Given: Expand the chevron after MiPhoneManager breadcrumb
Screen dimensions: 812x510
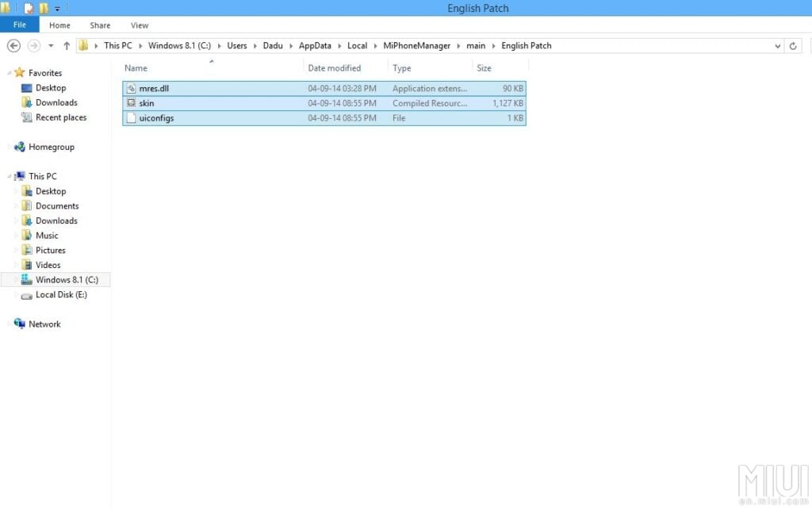Looking at the screenshot, I should tap(458, 45).
